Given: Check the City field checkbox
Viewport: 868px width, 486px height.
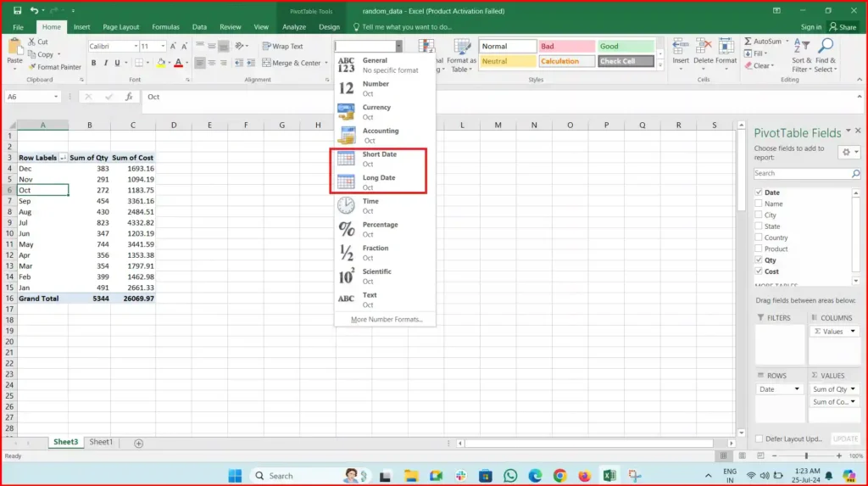Looking at the screenshot, I should click(x=759, y=215).
